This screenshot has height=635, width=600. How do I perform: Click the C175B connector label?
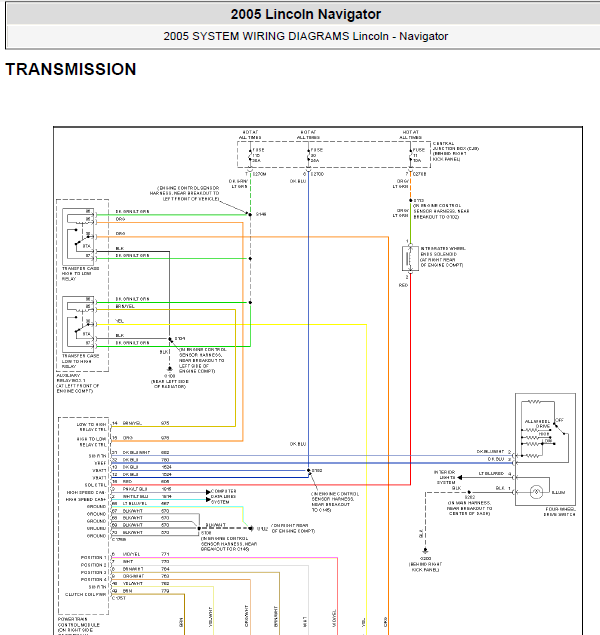coord(119,539)
